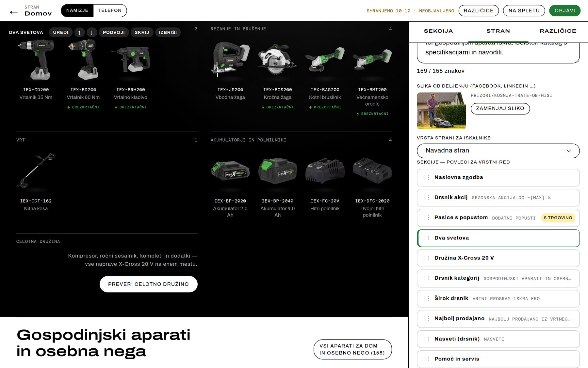This screenshot has height=368, width=588.
Task: Open the Stran tab
Action: 498,31
